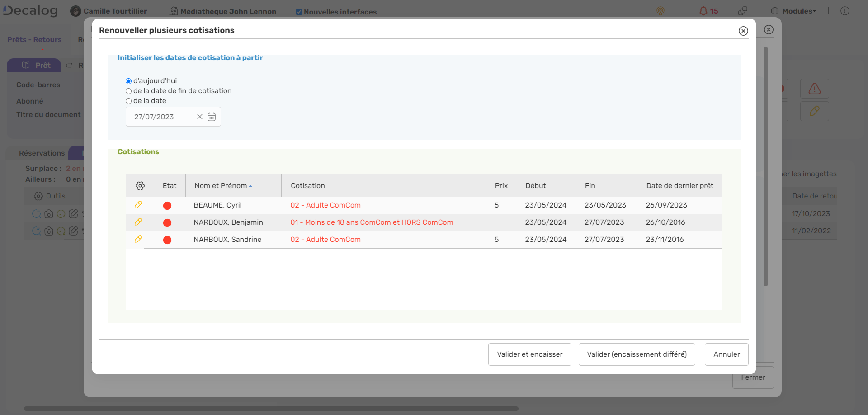Select the "d'aujourd'hui" radio option
Screen dimensions: 868x415
coord(129,81)
